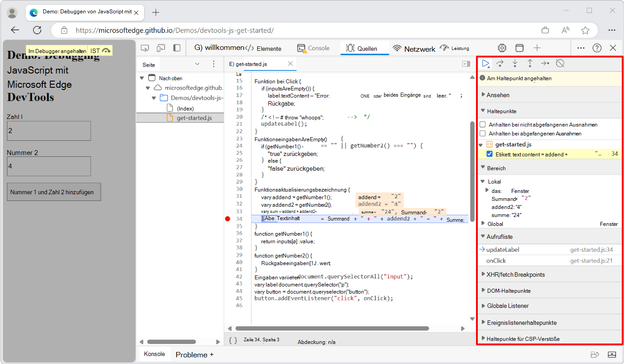
Task: Select the inspect element tool
Action: [144, 48]
